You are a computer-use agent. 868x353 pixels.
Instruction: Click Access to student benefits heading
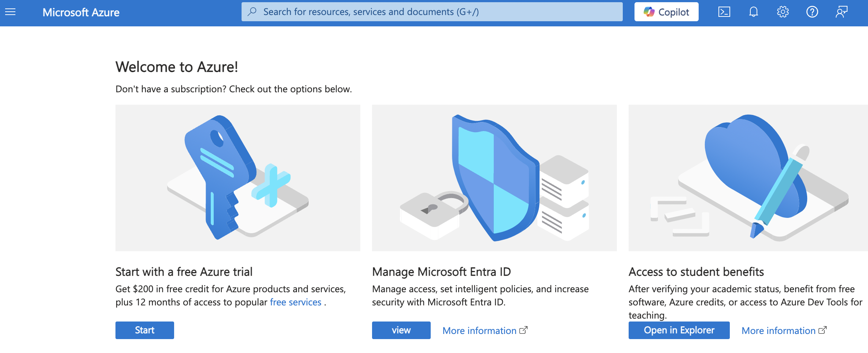696,272
